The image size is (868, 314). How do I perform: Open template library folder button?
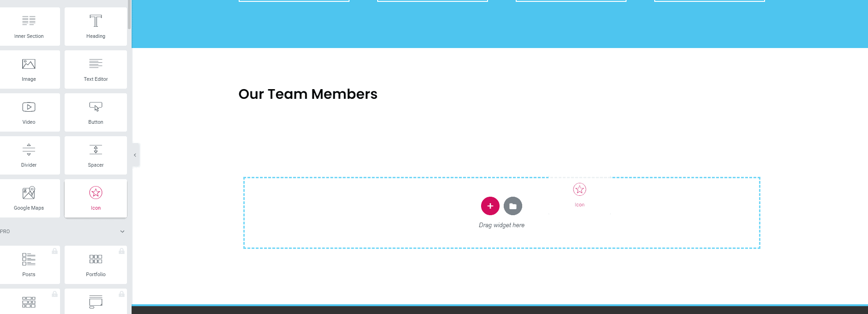tap(513, 206)
